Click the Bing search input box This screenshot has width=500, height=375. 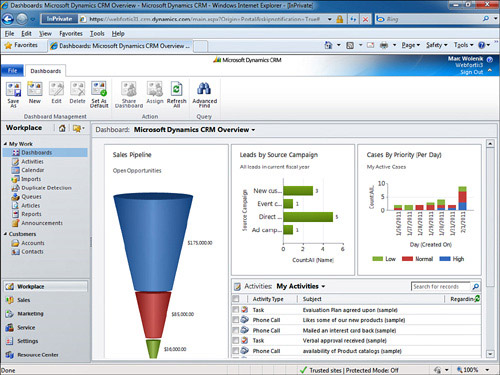433,19
